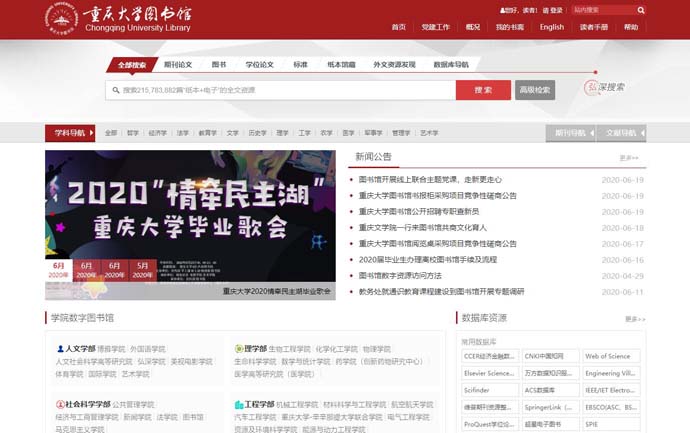Screen dimensions: 690x433
Task: Filter subjects by 艺术学
Action: tap(429, 133)
